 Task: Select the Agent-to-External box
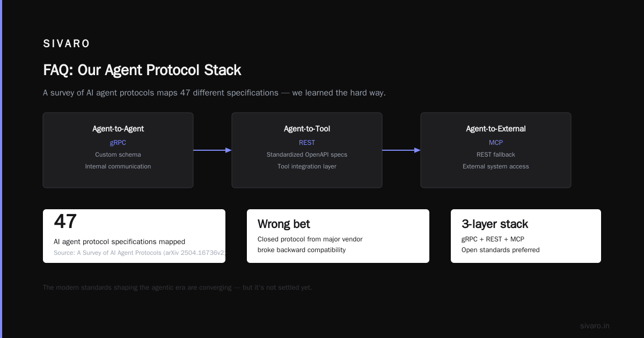tap(496, 150)
